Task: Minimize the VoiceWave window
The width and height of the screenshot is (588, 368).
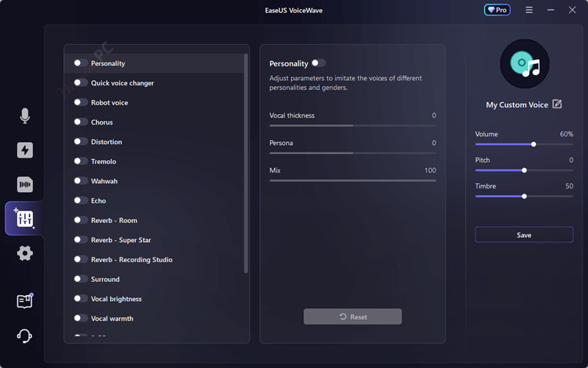Action: 551,10
